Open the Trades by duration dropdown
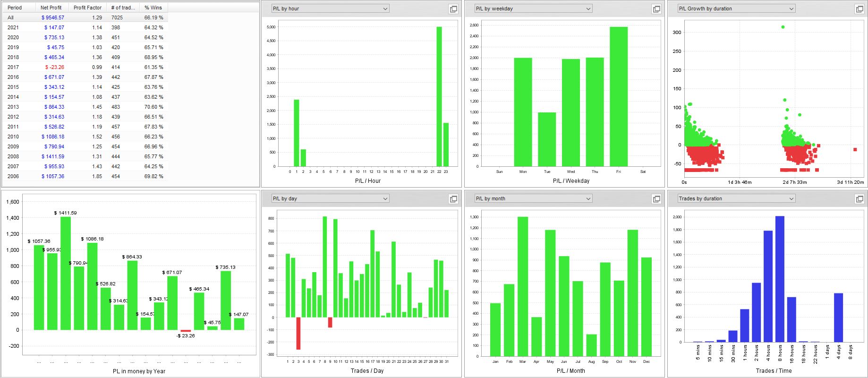The width and height of the screenshot is (868, 378). 736,198
